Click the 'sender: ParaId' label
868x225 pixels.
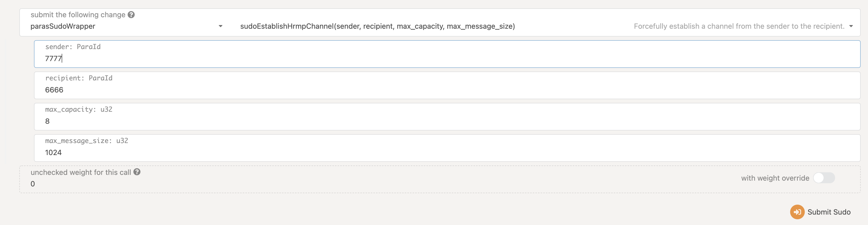[x=73, y=47]
